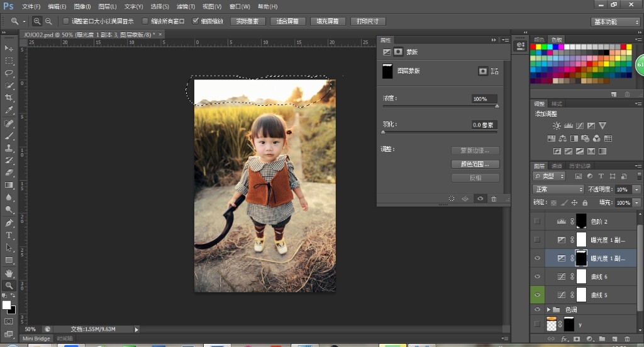Viewport: 644px width, 347px height.
Task: Hide the 色调 layer group
Action: point(537,309)
